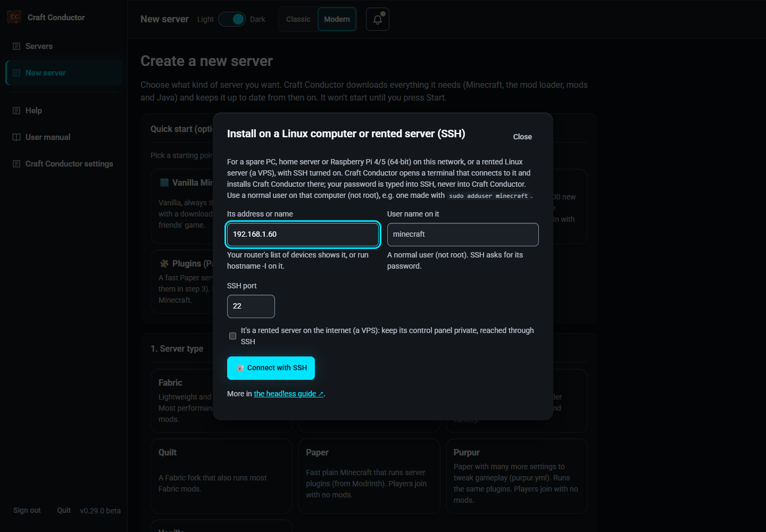This screenshot has width=766, height=532.
Task: Choose the Paper server type card
Action: coord(369,476)
